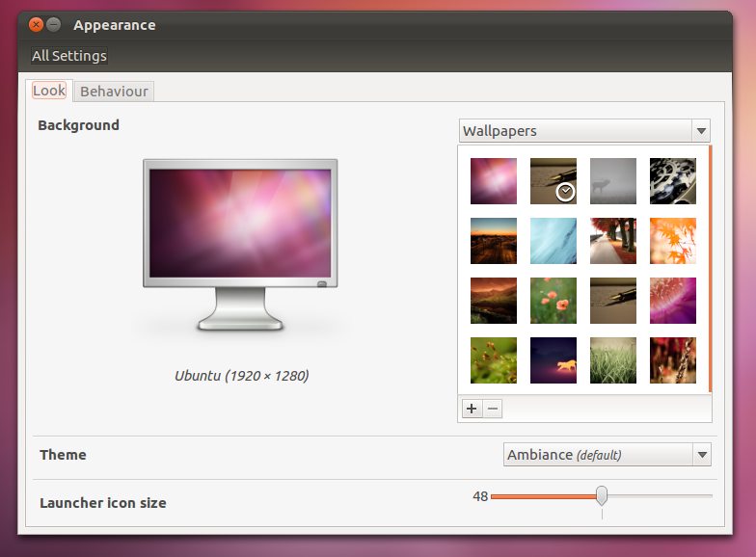756x557 pixels.
Task: Select the default purple Ubuntu wallpaper thumbnail
Action: coord(494,181)
